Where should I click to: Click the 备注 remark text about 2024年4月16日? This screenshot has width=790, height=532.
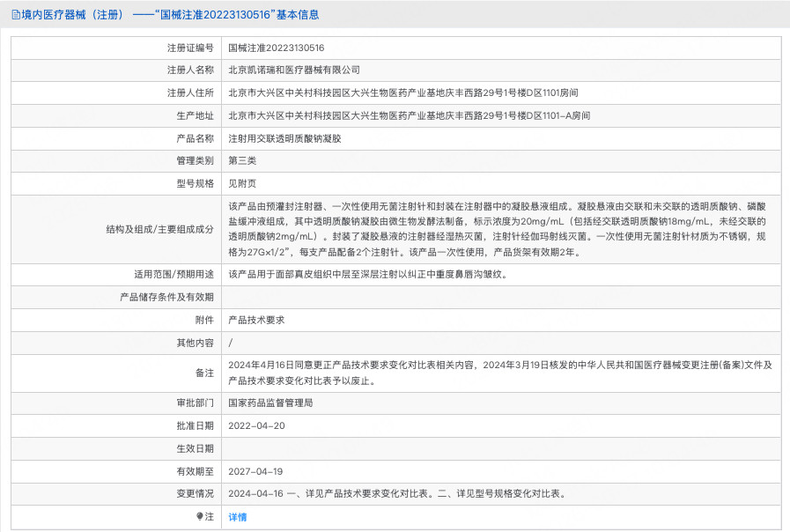(499, 373)
